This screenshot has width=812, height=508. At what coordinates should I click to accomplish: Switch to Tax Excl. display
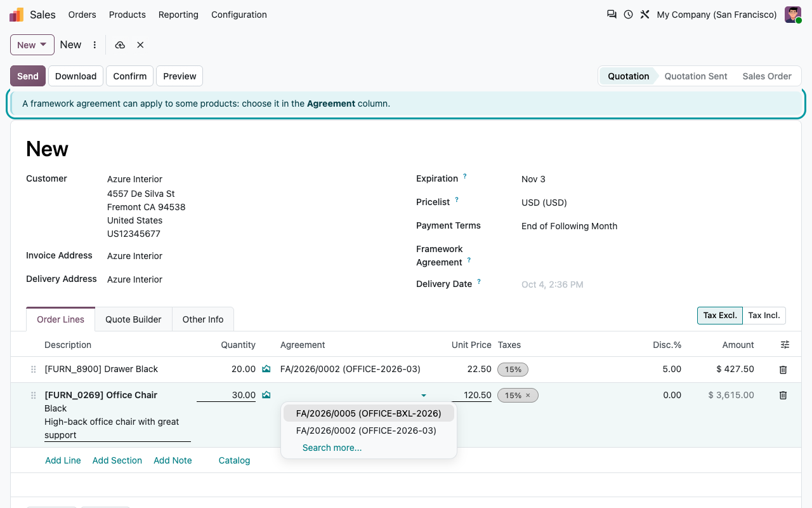720,316
